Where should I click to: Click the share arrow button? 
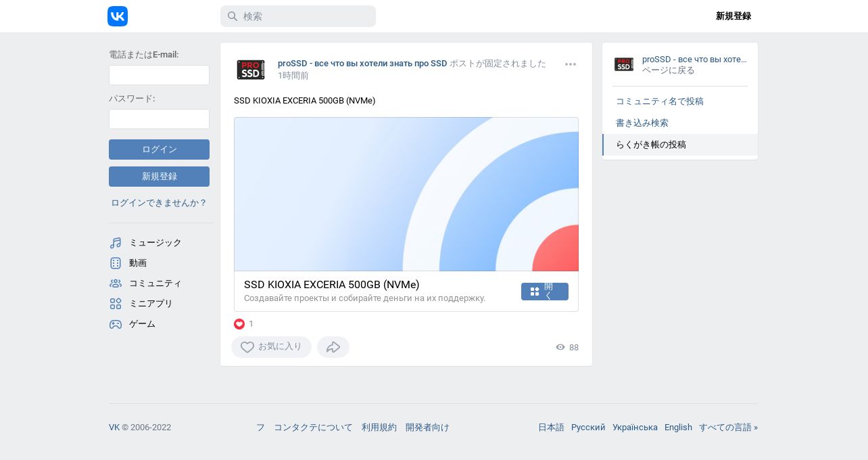point(333,347)
